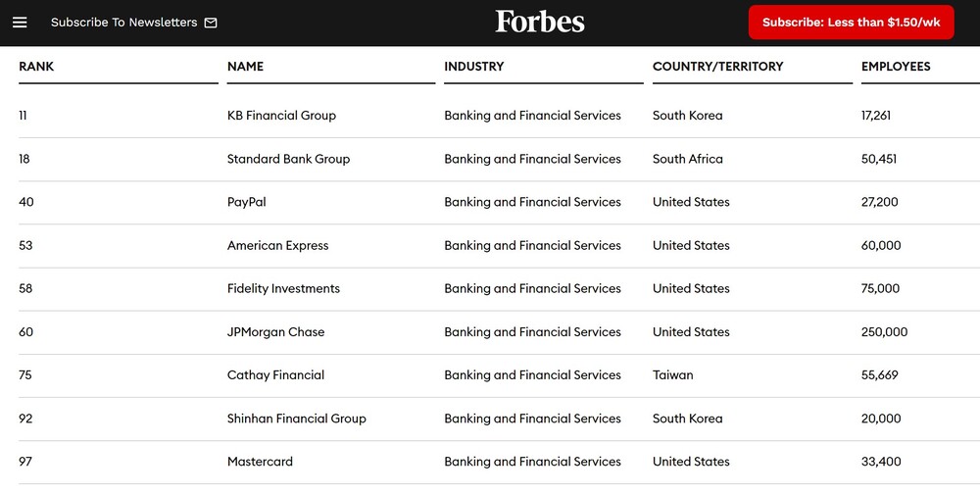Click the newsletter envelope icon
The width and height of the screenshot is (980, 494).
(x=211, y=23)
